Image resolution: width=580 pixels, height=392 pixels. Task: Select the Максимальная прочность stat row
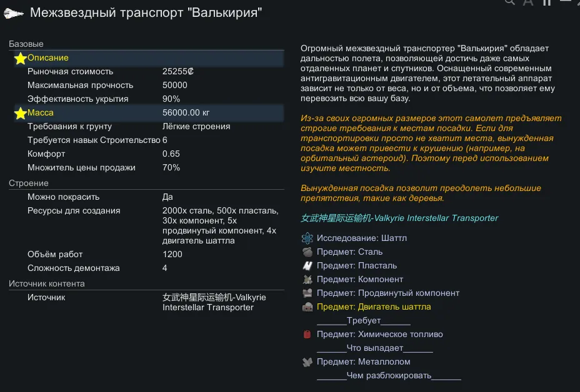point(146,86)
